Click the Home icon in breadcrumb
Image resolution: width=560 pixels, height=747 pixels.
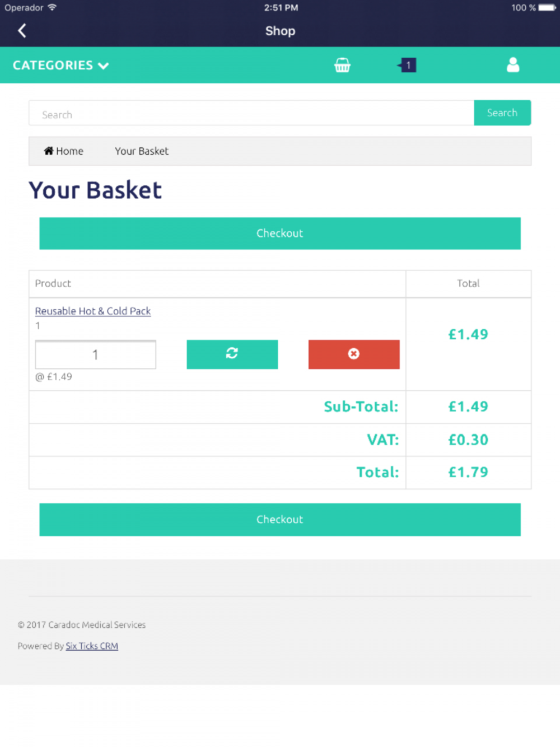49,151
